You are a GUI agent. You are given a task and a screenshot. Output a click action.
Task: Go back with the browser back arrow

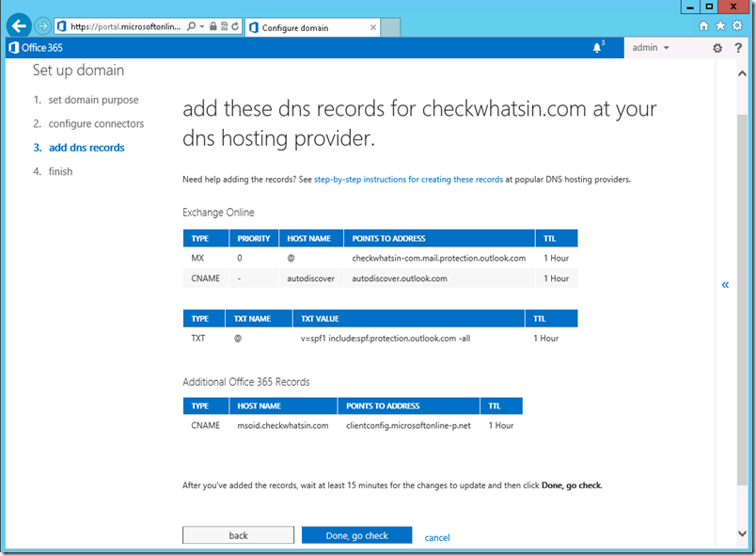click(19, 25)
